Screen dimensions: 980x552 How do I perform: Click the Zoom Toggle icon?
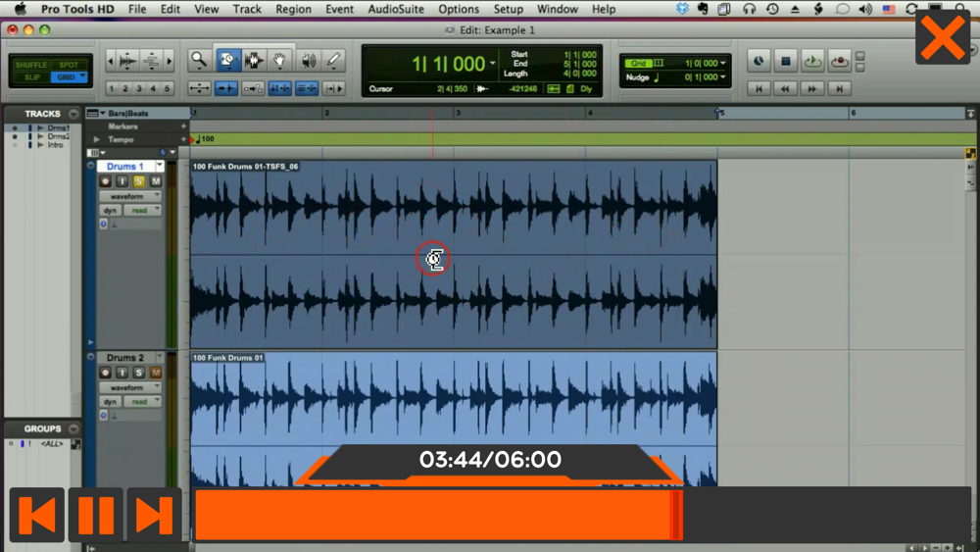pyautogui.click(x=199, y=89)
